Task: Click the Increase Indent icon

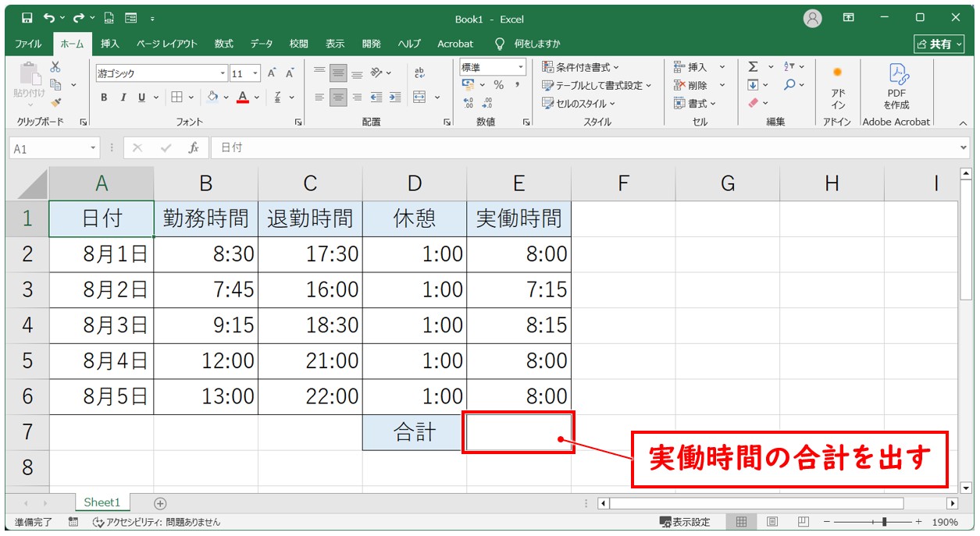Action: pyautogui.click(x=395, y=98)
